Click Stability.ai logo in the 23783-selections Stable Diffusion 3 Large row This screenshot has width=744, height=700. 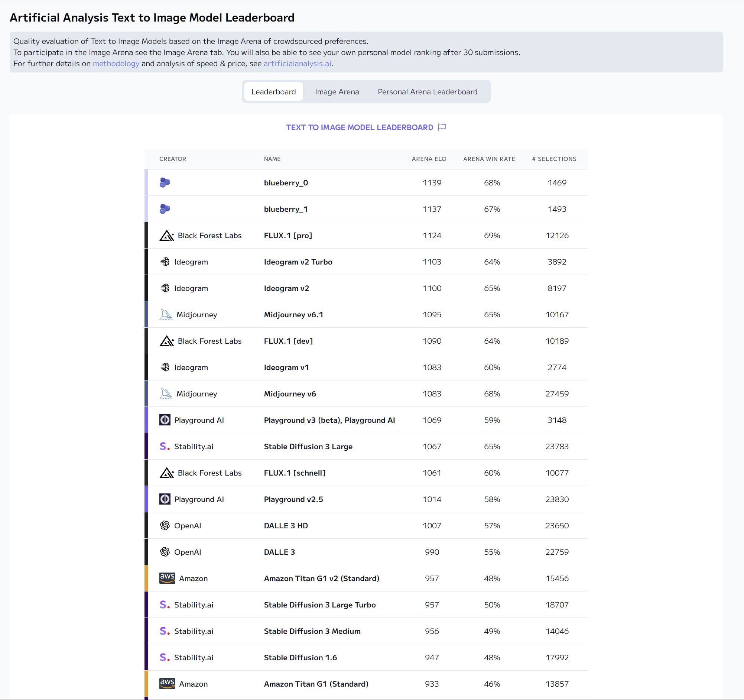(165, 447)
